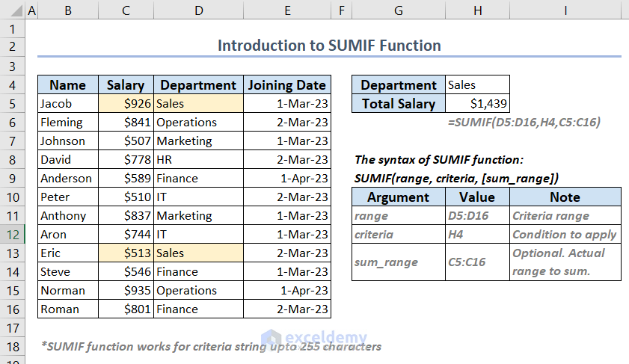
Task: Select row 4 header
Action: pyautogui.click(x=12, y=84)
